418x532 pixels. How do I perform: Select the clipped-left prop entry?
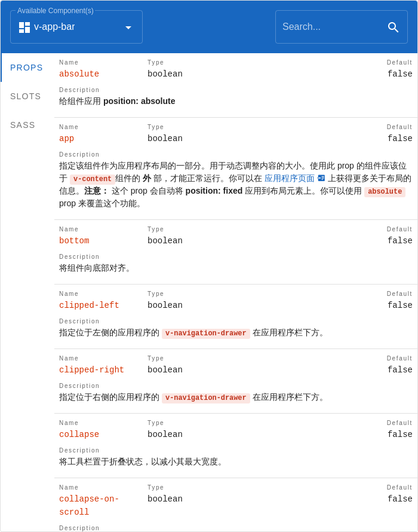pos(89,305)
